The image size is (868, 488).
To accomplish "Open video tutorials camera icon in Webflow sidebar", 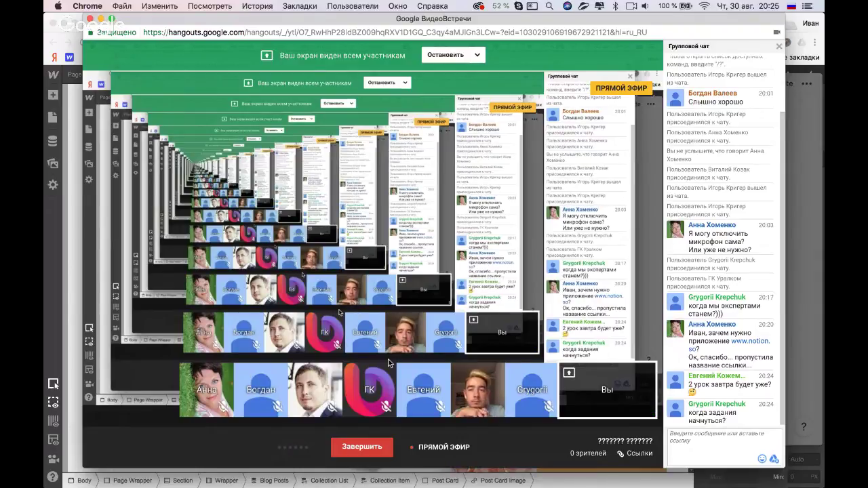I will pyautogui.click(x=53, y=459).
